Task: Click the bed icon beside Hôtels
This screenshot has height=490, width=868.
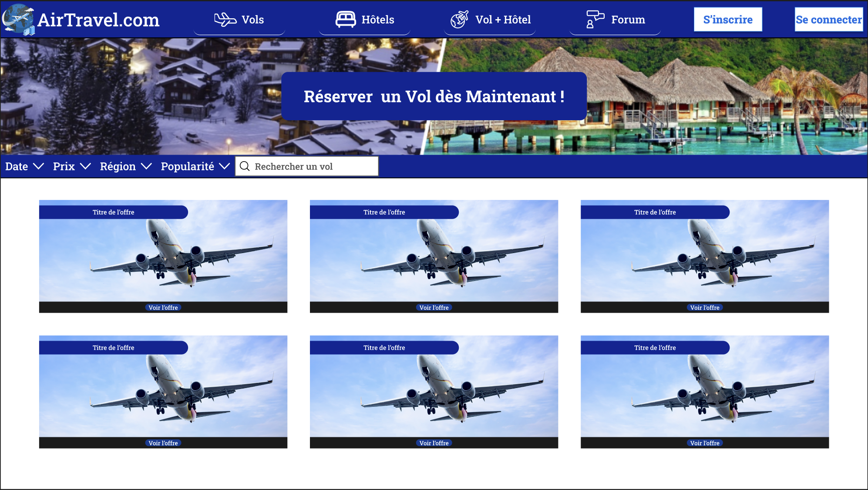Action: pos(346,20)
